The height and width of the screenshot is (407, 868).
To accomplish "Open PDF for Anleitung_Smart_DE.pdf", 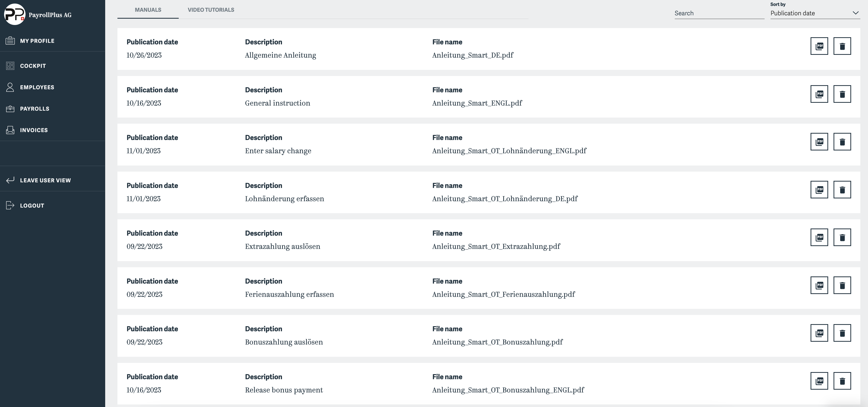I will [819, 46].
